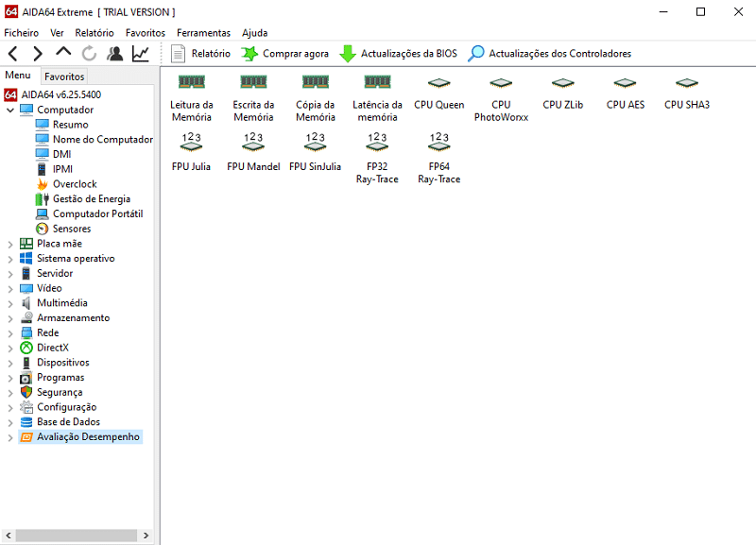Open the FPU Julia benchmark
Screen dimensions: 756x545
[192, 152]
